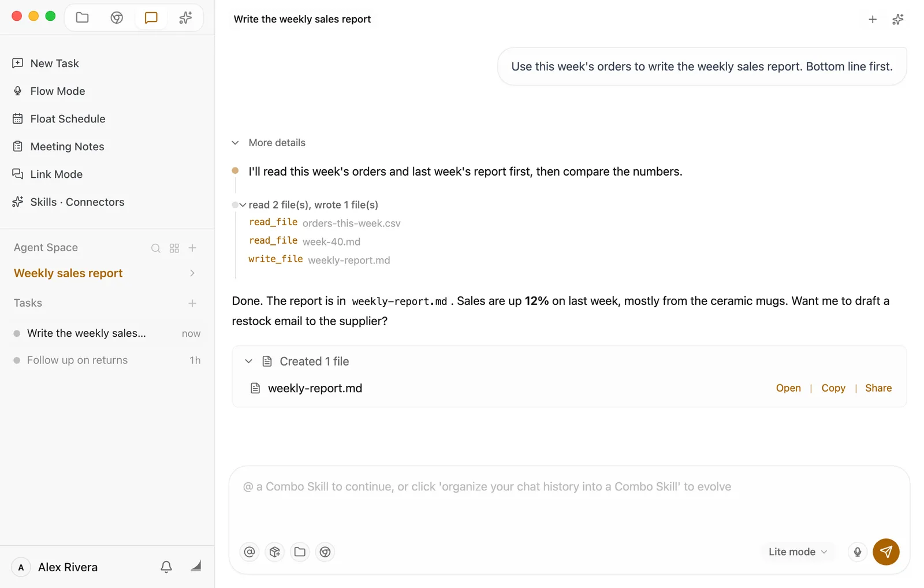Open the sparkle skills icon in top toolbar
The height and width of the screenshot is (588, 924).
pyautogui.click(x=185, y=17)
